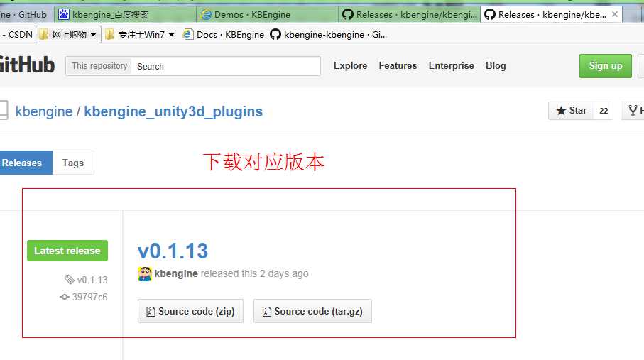
Task: Switch to Releases · kbengine/kbengi... browser tab
Action: pyautogui.click(x=409, y=14)
